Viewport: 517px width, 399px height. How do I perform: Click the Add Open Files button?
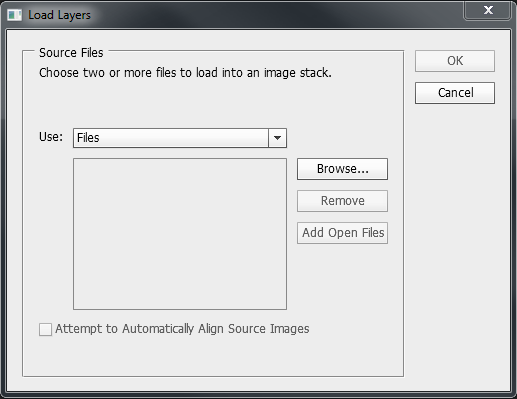342,233
